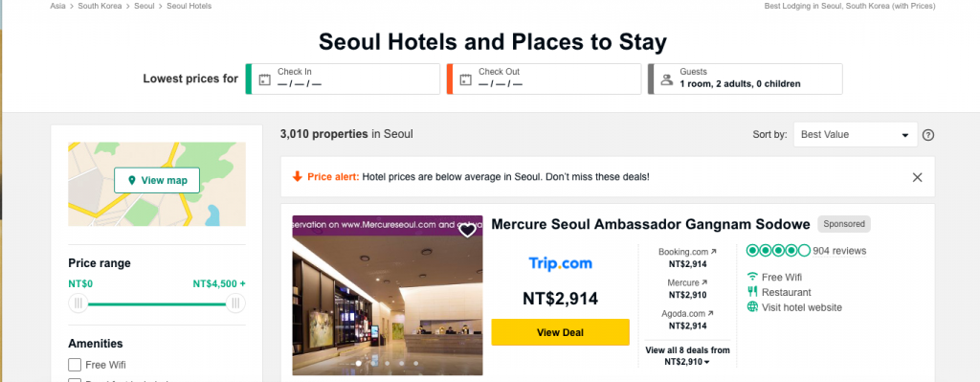The width and height of the screenshot is (980, 382).
Task: Enable the Free Wifi amenity checkbox
Action: [x=75, y=365]
